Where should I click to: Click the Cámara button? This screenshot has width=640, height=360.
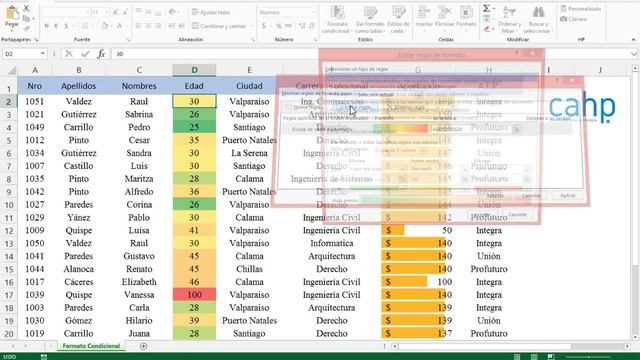click(574, 19)
